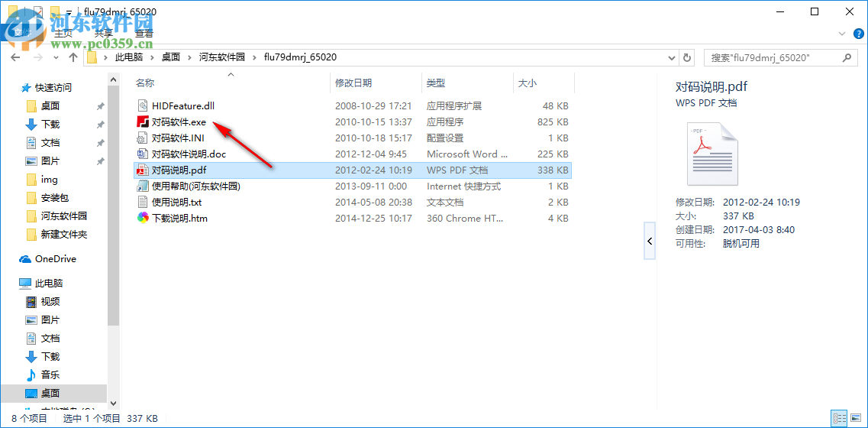The image size is (868, 428).
Task: Click the forward navigation arrow
Action: click(x=37, y=57)
